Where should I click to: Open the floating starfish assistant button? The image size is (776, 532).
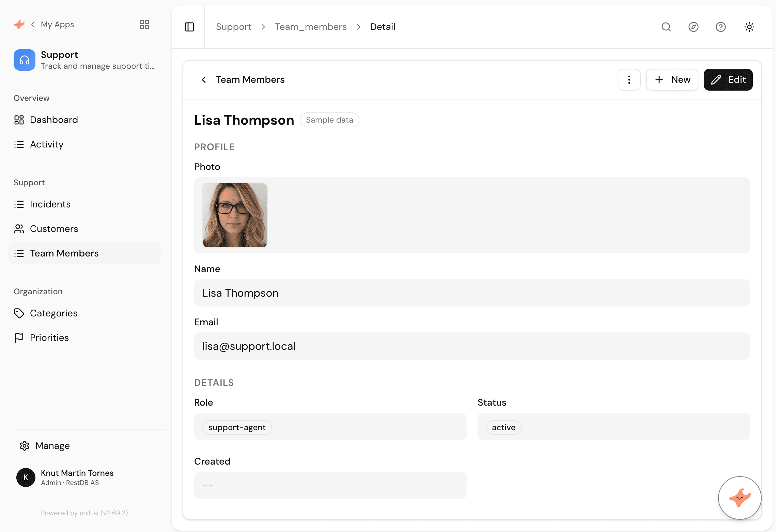pos(740,498)
